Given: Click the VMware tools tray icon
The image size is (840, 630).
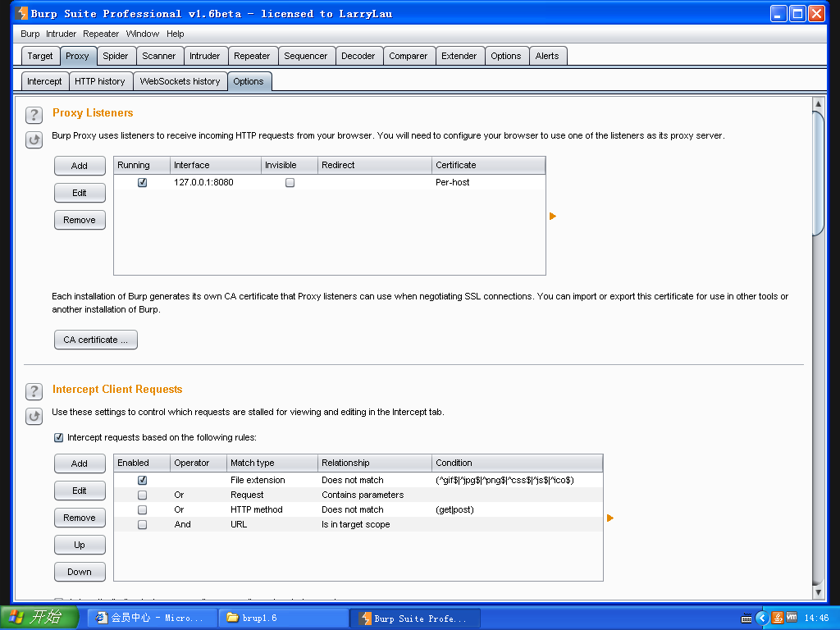Looking at the screenshot, I should 792,618.
